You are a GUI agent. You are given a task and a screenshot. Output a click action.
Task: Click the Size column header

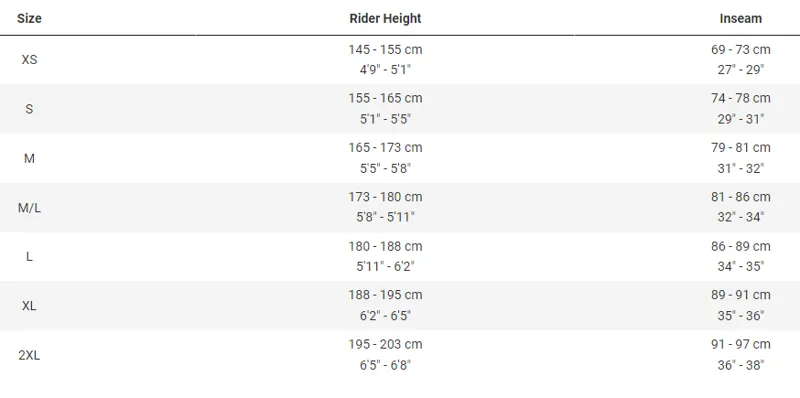[x=29, y=18]
